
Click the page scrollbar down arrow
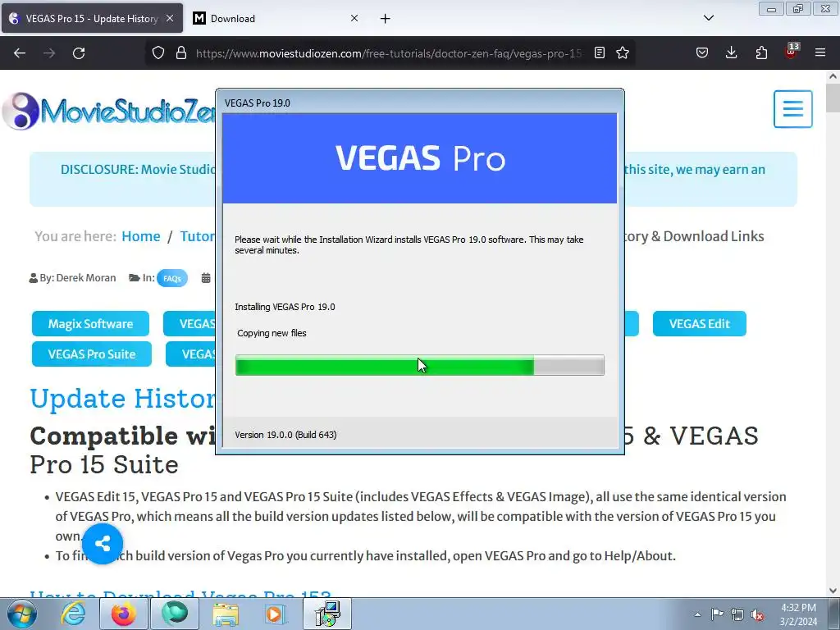833,591
